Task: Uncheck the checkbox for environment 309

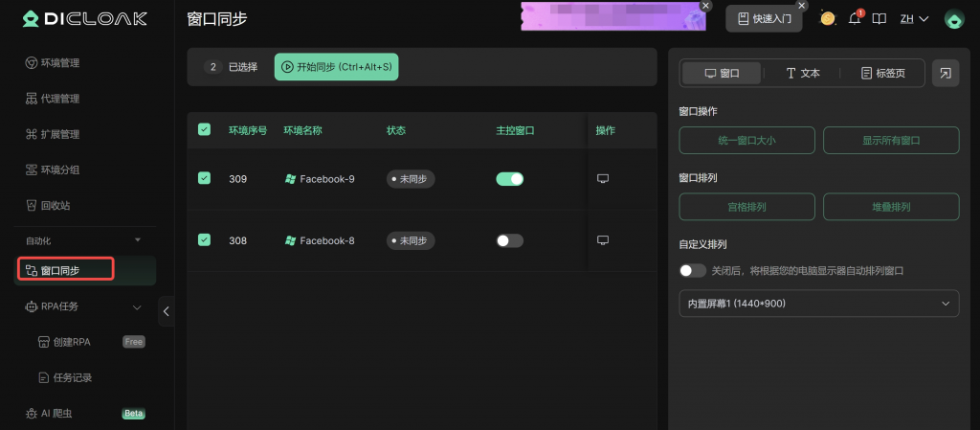Action: pos(204,178)
